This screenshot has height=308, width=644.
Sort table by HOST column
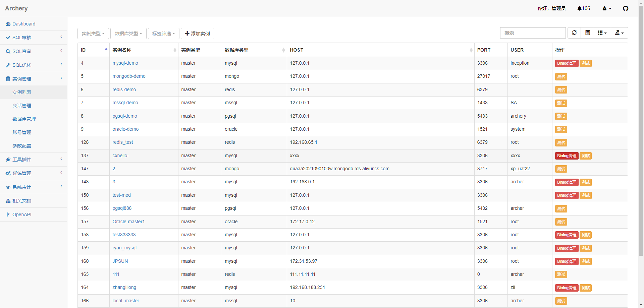pos(381,50)
